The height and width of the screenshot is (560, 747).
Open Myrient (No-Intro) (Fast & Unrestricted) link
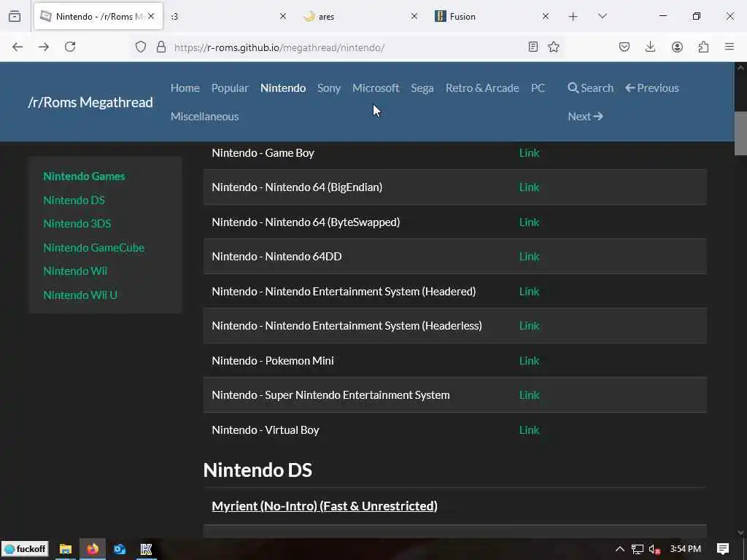[x=325, y=506]
